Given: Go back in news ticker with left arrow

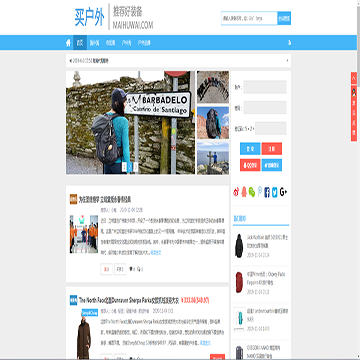Looking at the screenshot, I should click(70, 61).
